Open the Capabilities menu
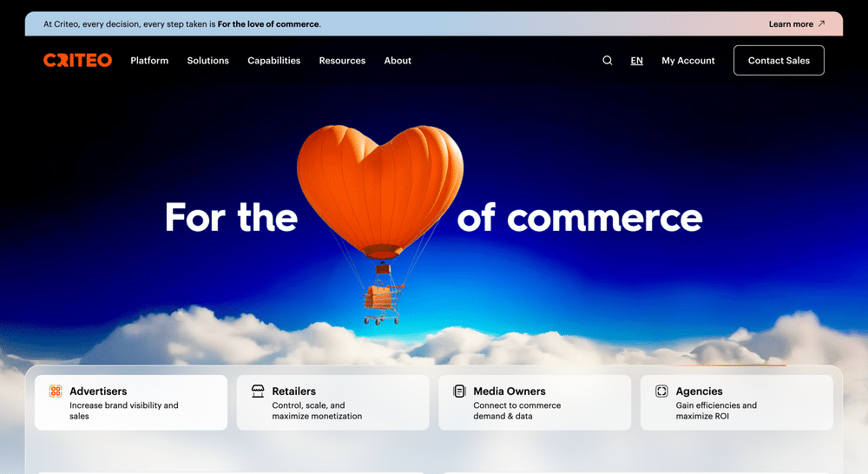The image size is (868, 474). 274,61
